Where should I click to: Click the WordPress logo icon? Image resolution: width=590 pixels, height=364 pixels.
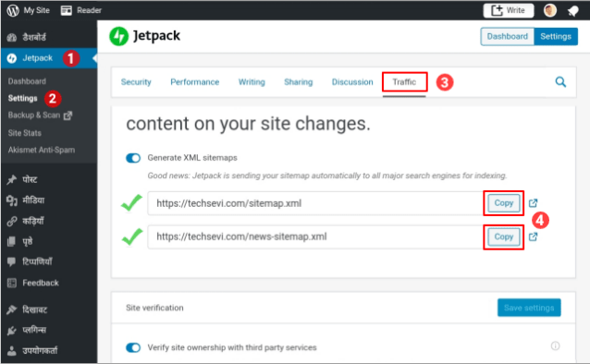coord(13,10)
